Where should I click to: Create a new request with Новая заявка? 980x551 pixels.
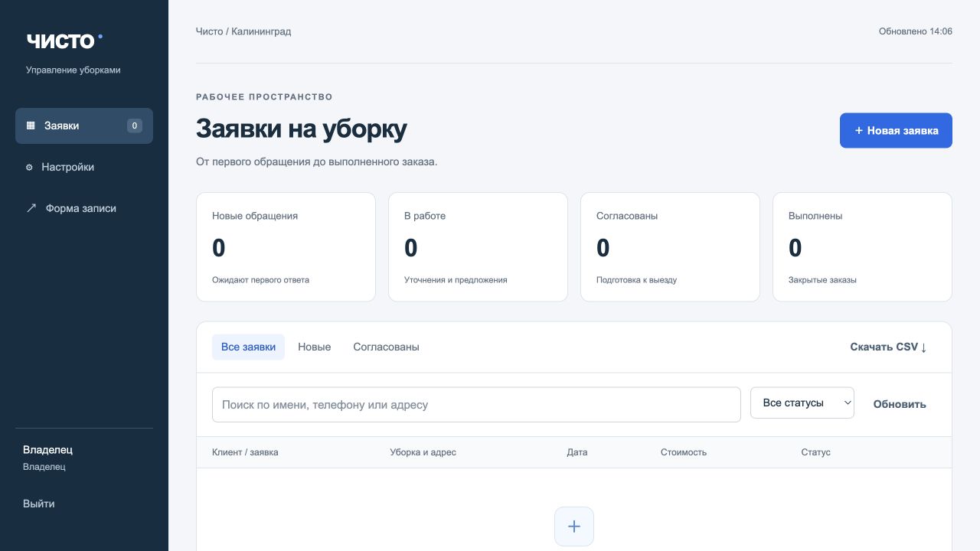coord(896,131)
